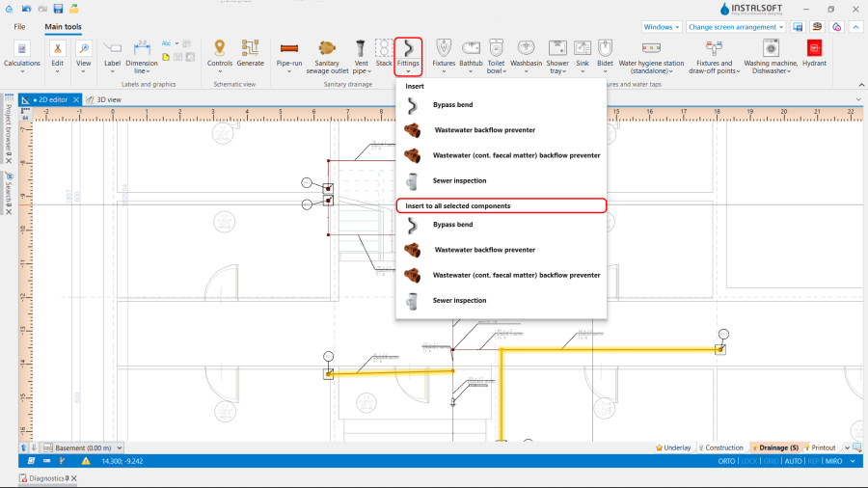Click the Pipe-run tool icon
This screenshot has height=488, width=868.
(289, 48)
